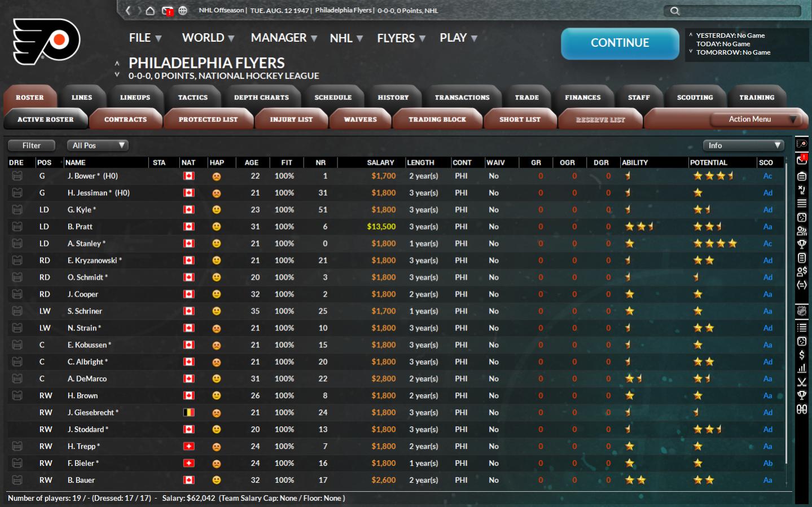Click the home icon in top bar
Viewport: 812px width, 507px height.
[150, 11]
